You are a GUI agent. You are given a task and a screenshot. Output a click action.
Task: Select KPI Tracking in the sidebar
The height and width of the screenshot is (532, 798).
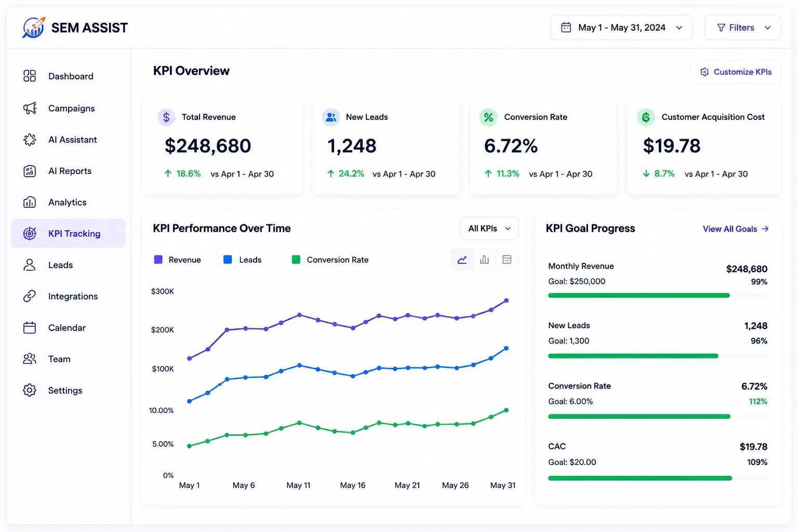[x=69, y=233]
